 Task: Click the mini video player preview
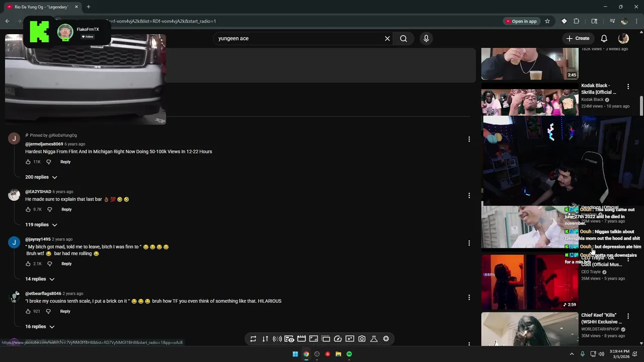(86, 79)
